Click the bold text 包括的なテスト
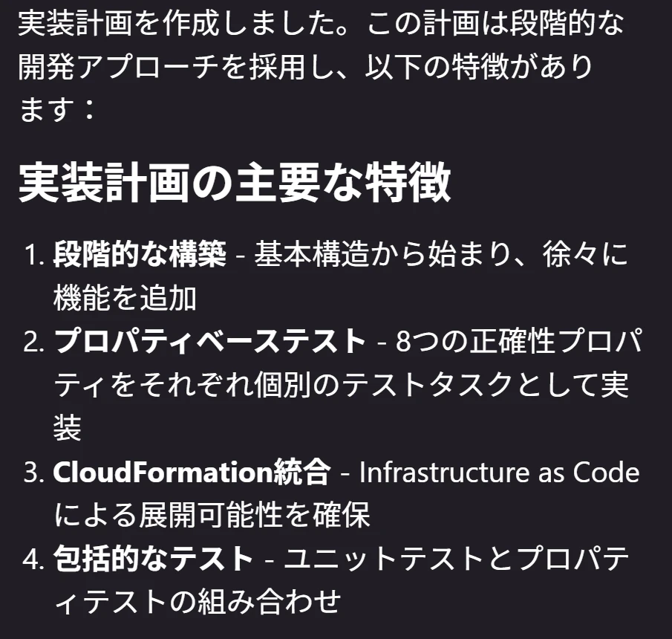 [x=153, y=558]
